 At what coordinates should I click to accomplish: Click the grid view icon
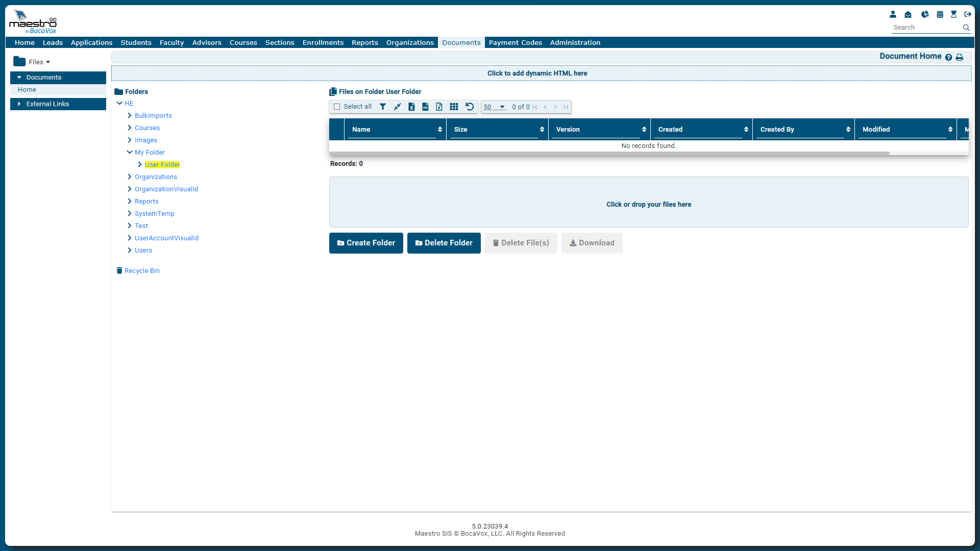tap(454, 107)
